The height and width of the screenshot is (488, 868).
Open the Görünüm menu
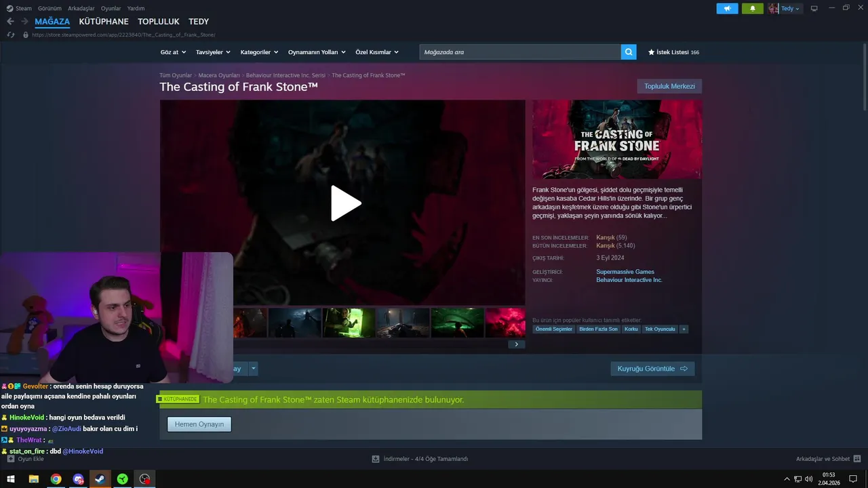[x=50, y=8]
